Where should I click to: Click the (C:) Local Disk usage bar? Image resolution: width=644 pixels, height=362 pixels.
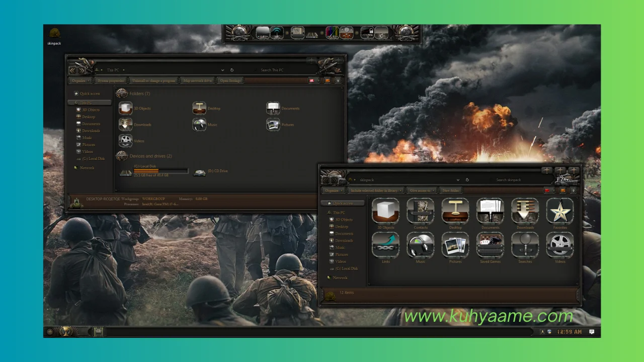click(160, 170)
